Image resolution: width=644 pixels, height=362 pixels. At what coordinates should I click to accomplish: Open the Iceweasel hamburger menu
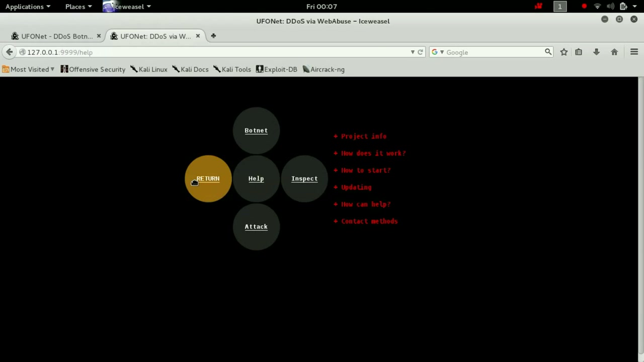pyautogui.click(x=634, y=52)
